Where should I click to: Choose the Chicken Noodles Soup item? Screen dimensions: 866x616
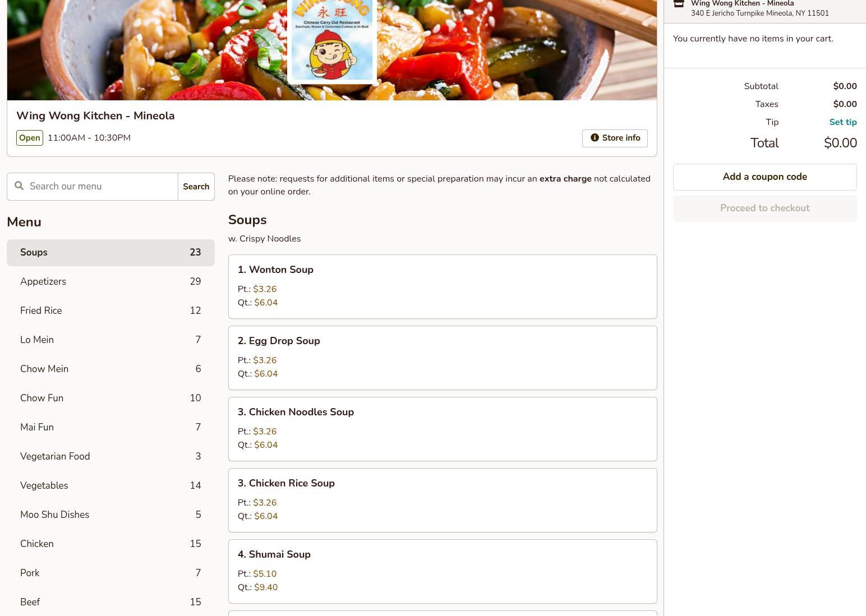[x=443, y=429]
